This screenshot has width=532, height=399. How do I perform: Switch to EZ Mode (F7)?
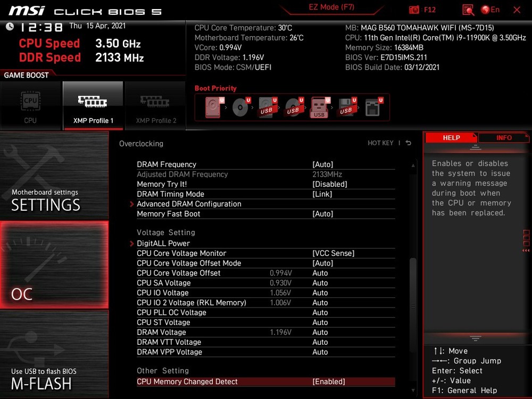pos(331,7)
